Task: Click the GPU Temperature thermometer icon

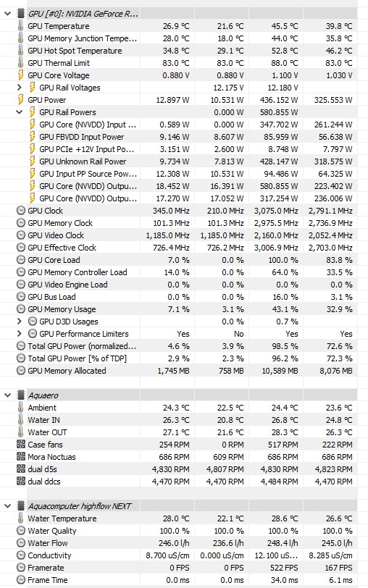Action: click(x=20, y=26)
